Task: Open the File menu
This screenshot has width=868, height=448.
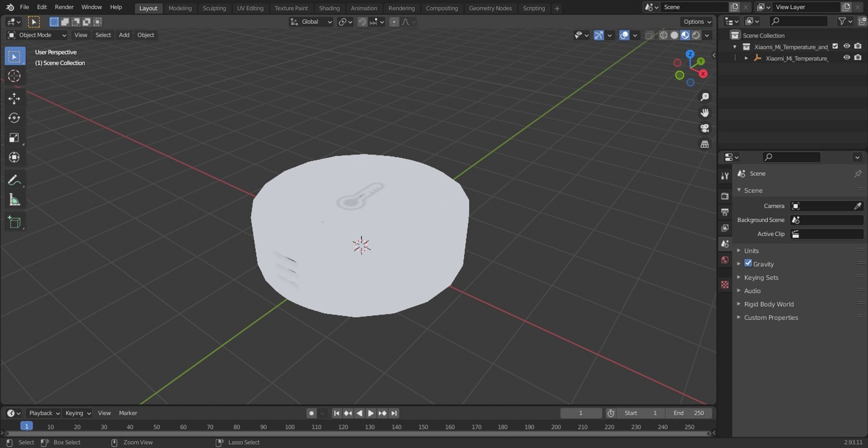Action: pyautogui.click(x=24, y=7)
